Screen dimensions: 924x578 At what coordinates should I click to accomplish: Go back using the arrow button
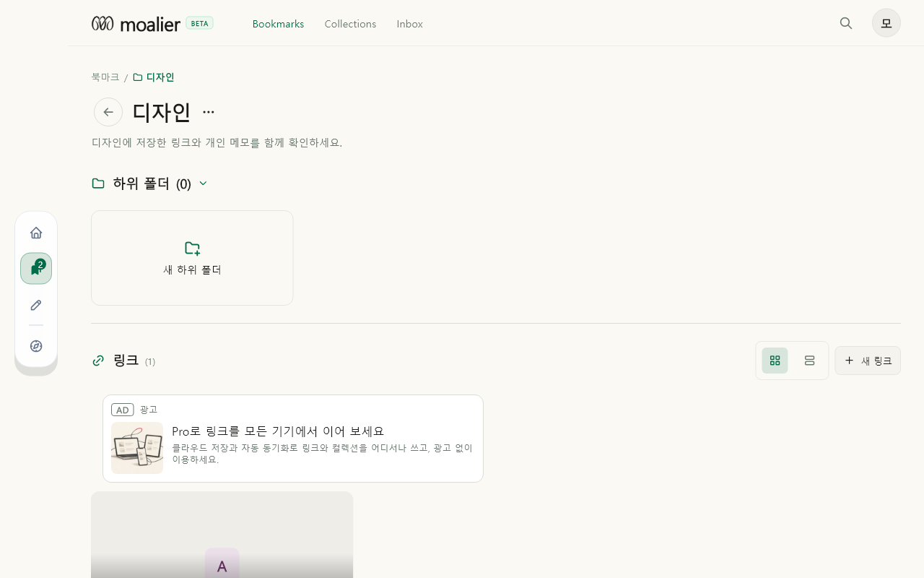click(x=108, y=112)
